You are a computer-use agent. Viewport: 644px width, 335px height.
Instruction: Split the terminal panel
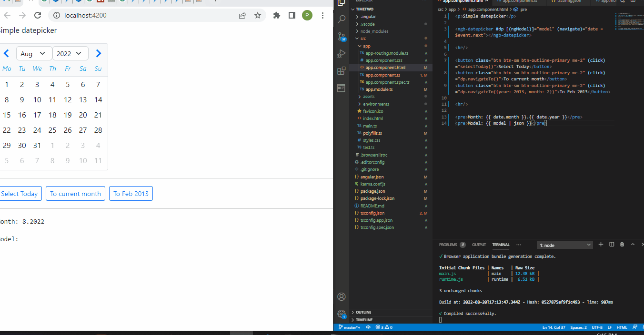click(612, 245)
